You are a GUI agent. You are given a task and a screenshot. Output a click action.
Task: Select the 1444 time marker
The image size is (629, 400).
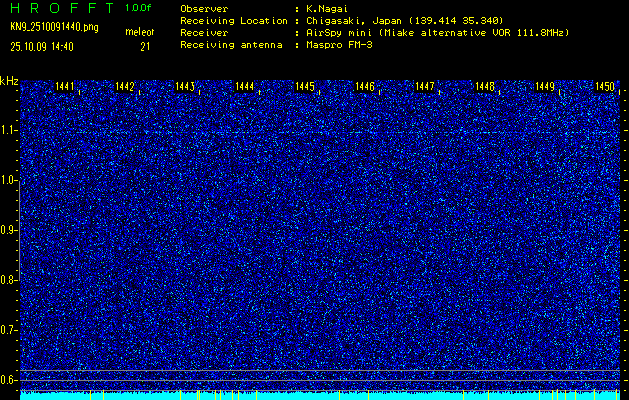(x=245, y=87)
